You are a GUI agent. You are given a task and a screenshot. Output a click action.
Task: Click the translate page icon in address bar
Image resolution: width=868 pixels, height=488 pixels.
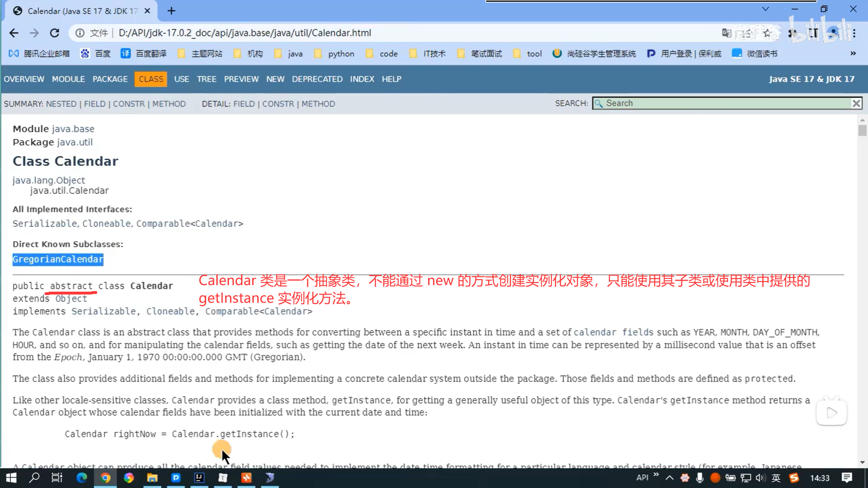coord(726,33)
